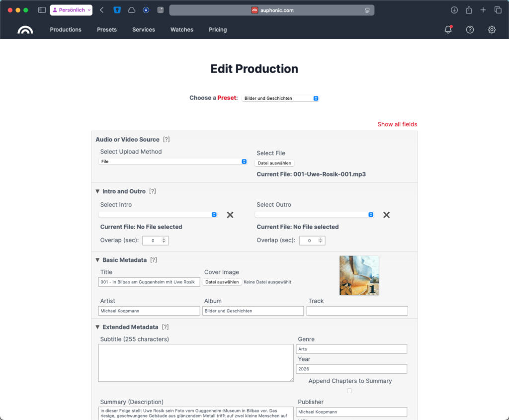Click Datei auswählen under Select File
This screenshot has width=509, height=420.
(x=274, y=163)
